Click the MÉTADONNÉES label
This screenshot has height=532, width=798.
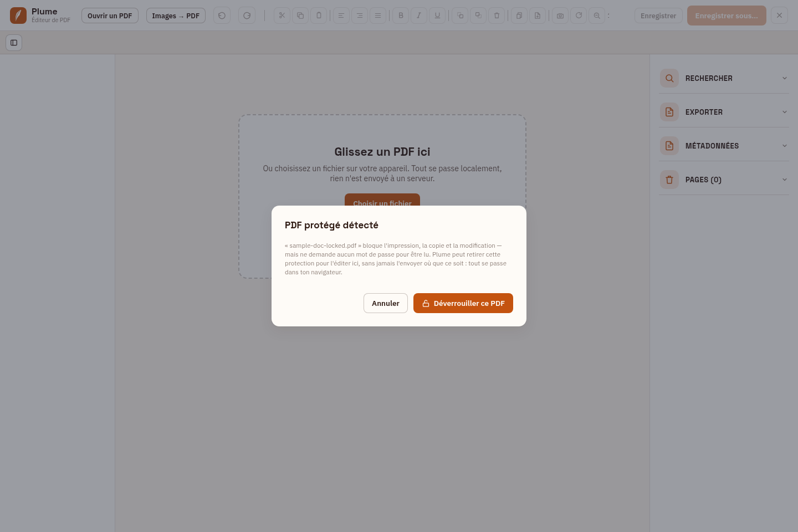[712, 146]
